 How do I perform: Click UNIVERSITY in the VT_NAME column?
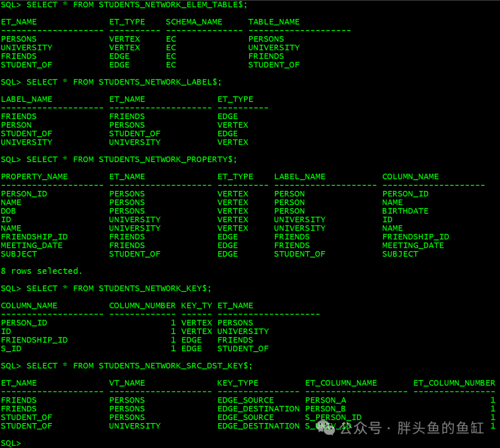135,426
